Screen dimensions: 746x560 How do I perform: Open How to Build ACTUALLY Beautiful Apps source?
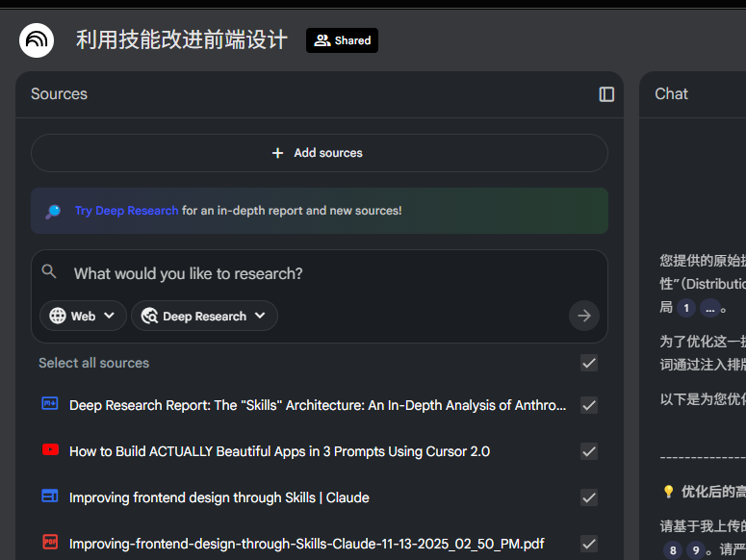pos(280,451)
